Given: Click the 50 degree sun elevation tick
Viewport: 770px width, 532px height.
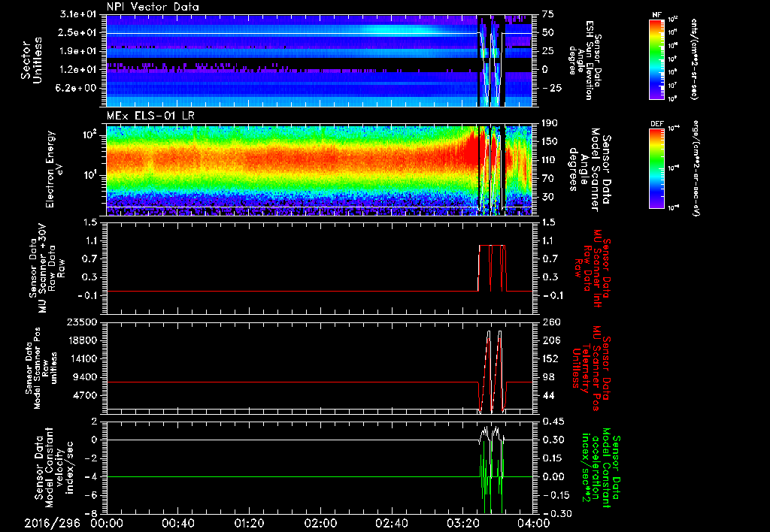Looking at the screenshot, I should (548, 33).
